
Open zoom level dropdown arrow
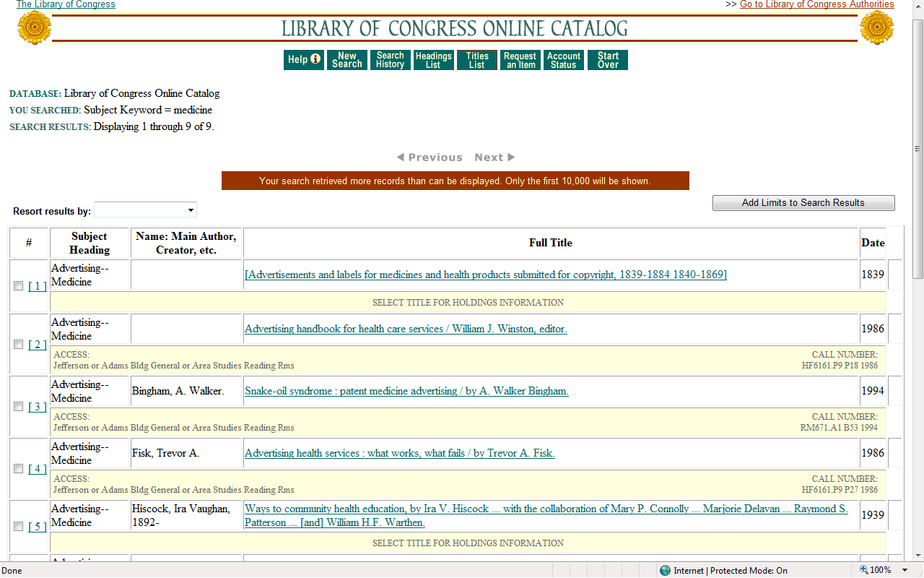click(x=905, y=570)
